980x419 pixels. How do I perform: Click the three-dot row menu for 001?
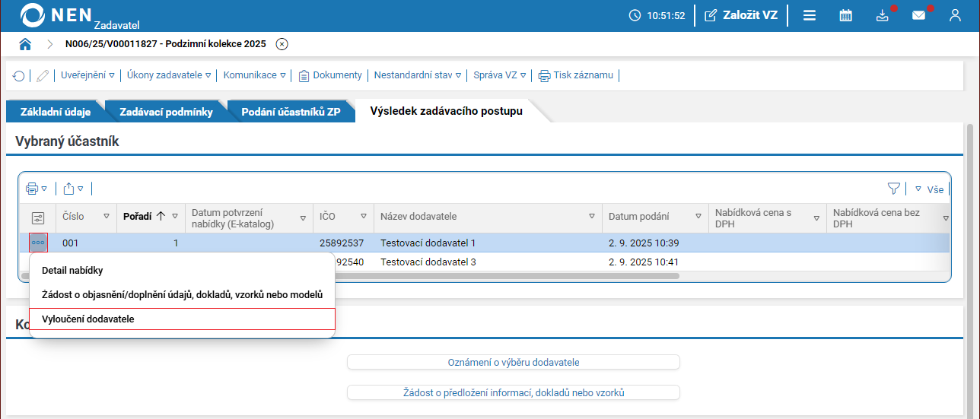(x=39, y=243)
